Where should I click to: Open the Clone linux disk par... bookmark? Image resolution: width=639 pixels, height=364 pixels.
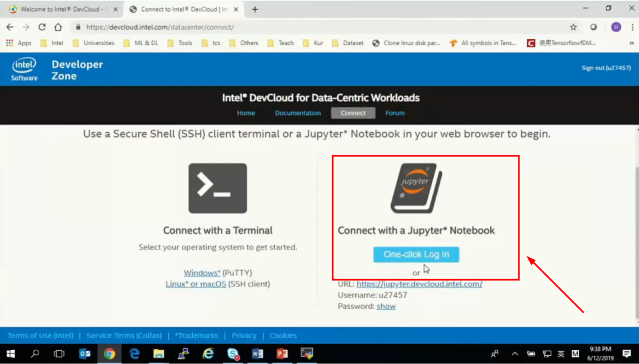click(x=407, y=43)
